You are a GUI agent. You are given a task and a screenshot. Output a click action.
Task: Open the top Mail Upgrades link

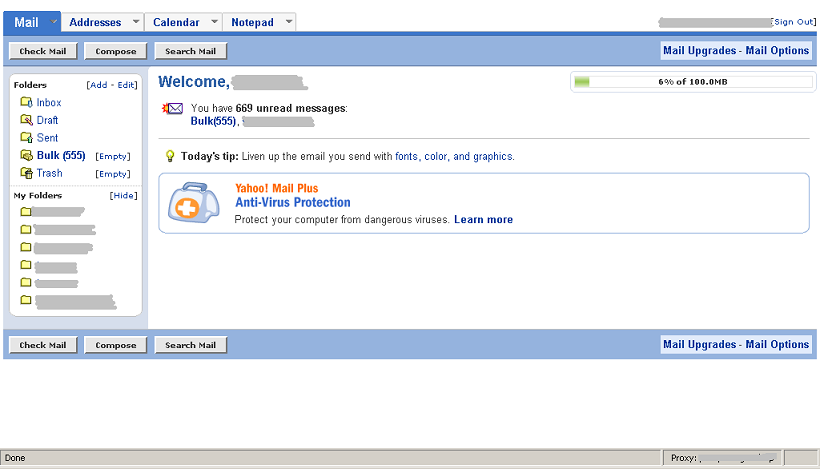click(x=699, y=51)
